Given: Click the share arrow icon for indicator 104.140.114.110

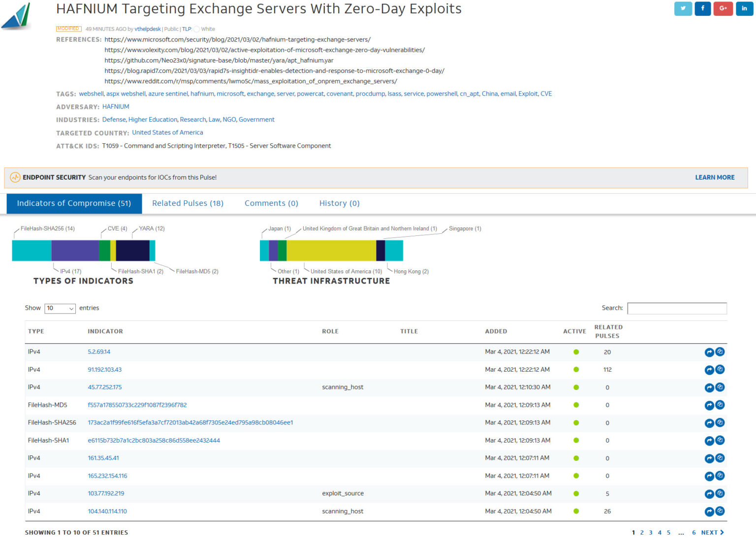Looking at the screenshot, I should 709,511.
